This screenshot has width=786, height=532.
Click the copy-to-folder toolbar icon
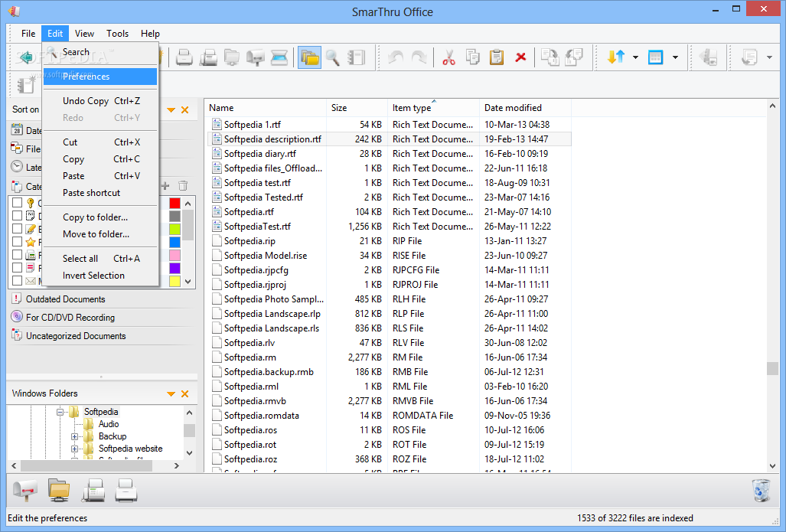550,57
